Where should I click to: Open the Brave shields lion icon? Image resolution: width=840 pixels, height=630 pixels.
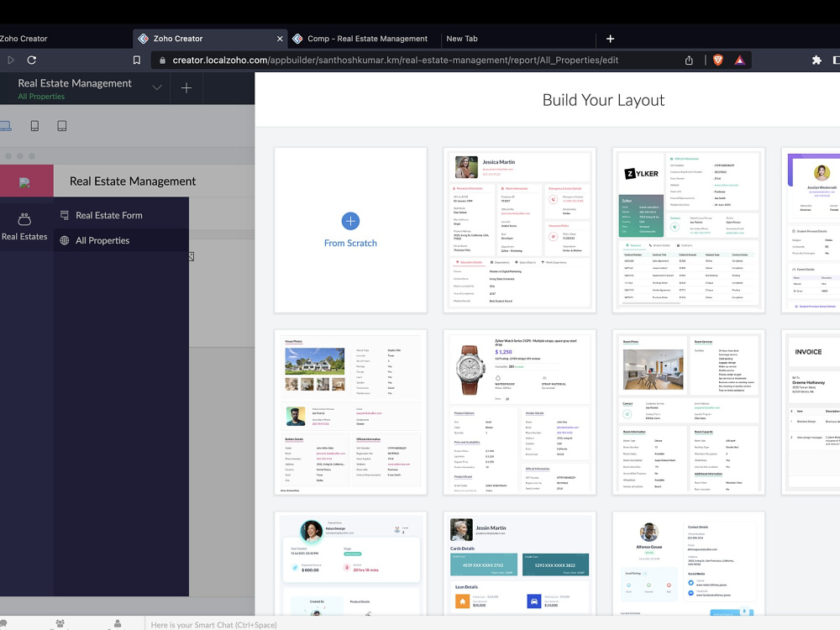tap(718, 60)
